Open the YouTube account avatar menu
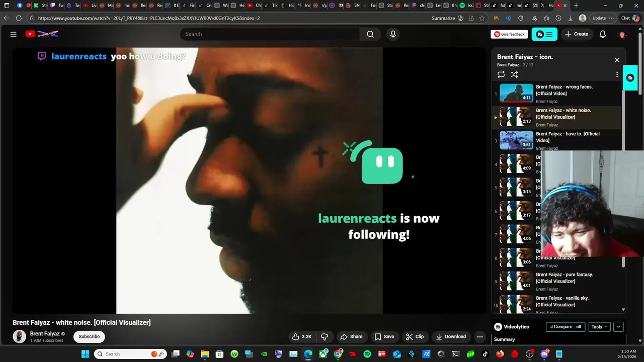This screenshot has width=644, height=362. click(x=622, y=34)
